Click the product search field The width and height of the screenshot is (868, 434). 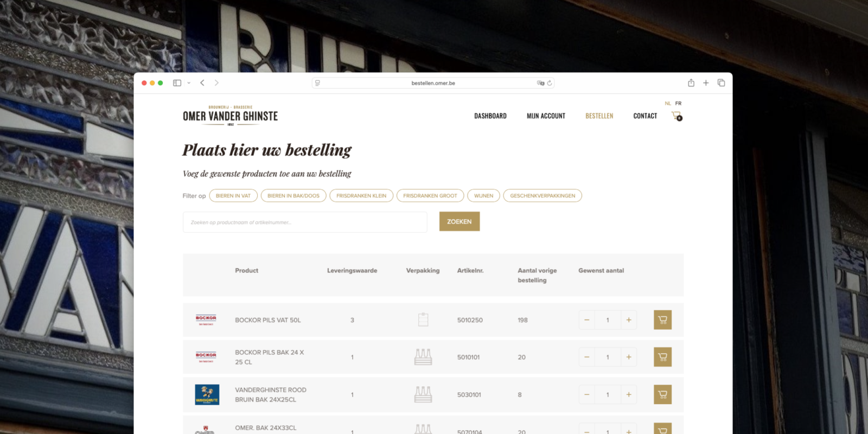click(x=305, y=222)
